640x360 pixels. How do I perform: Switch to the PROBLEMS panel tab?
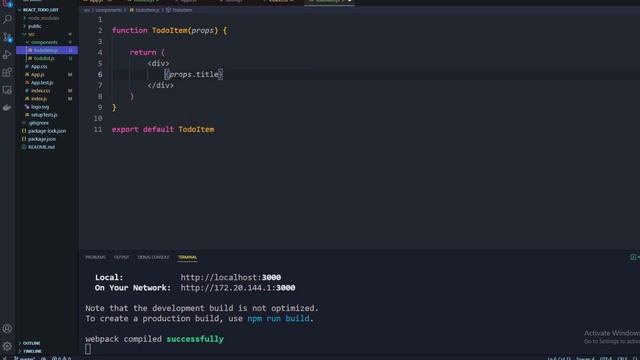[x=96, y=257]
